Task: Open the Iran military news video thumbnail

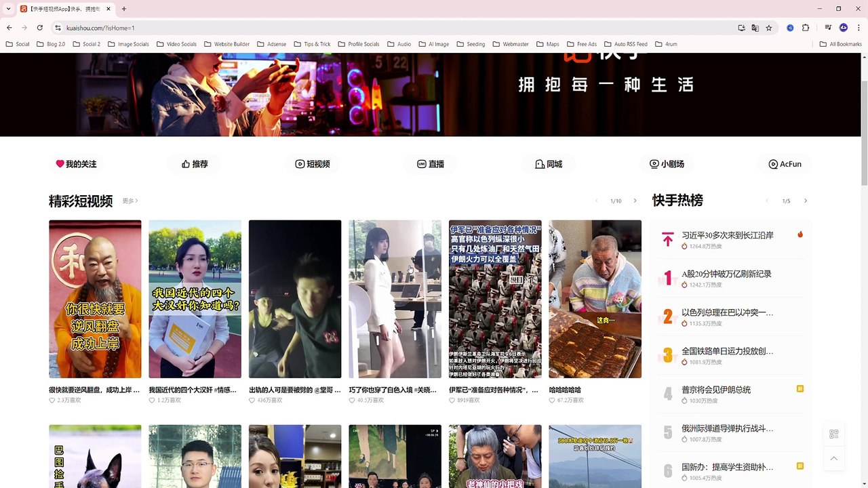Action: point(495,299)
